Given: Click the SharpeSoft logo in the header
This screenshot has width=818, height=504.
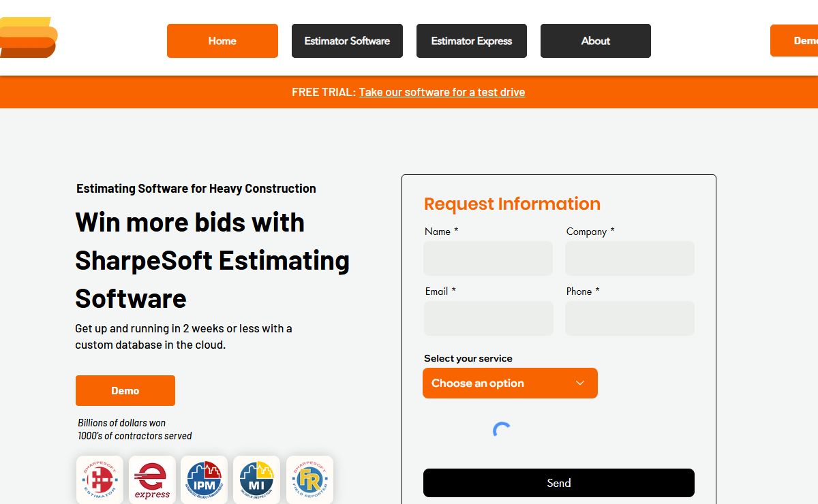Looking at the screenshot, I should pyautogui.click(x=29, y=37).
